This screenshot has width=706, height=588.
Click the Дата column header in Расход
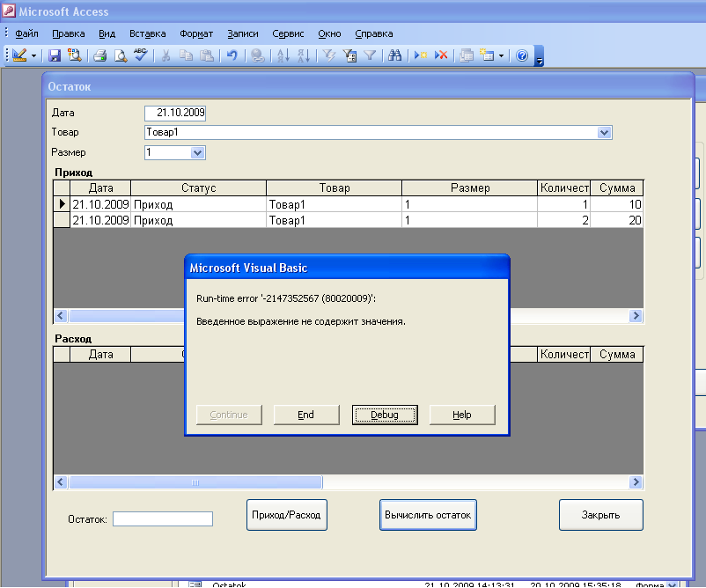tap(100, 355)
